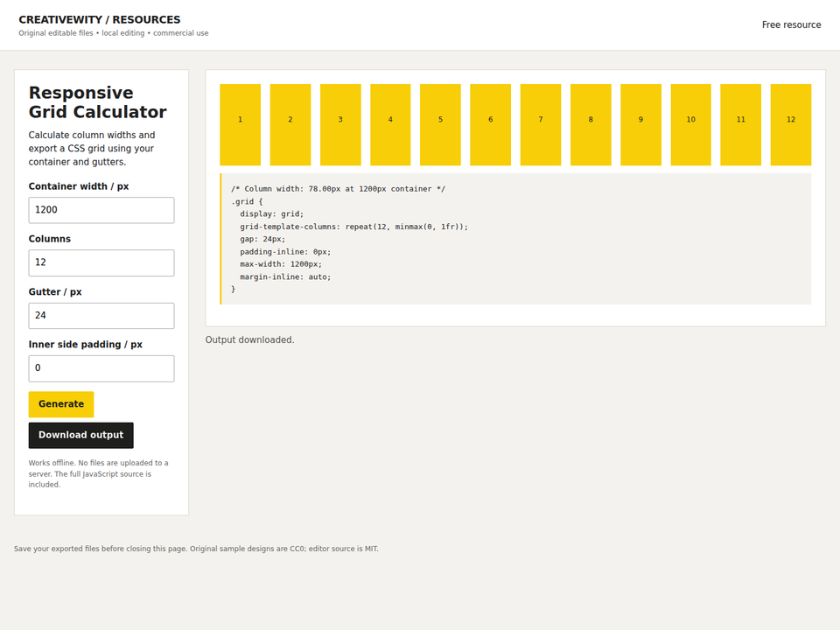Click the Original editable files subtitle
Image resolution: width=840 pixels, height=630 pixels.
click(x=114, y=33)
